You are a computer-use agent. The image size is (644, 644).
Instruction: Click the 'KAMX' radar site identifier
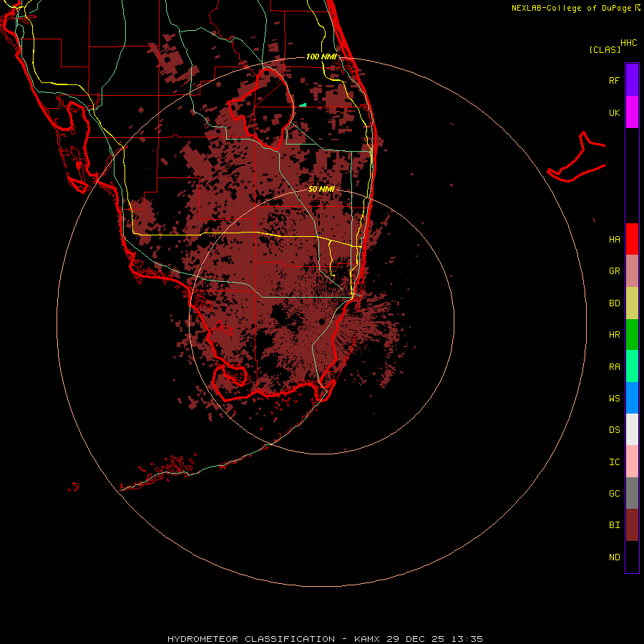[367, 639]
